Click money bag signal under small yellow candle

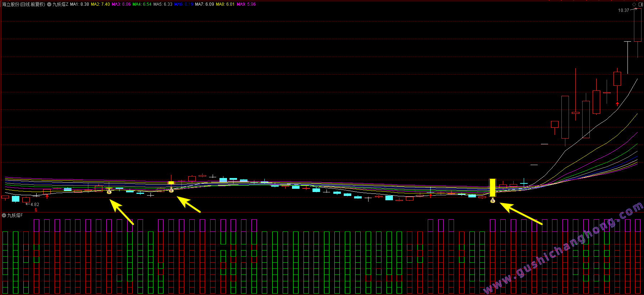(x=171, y=190)
